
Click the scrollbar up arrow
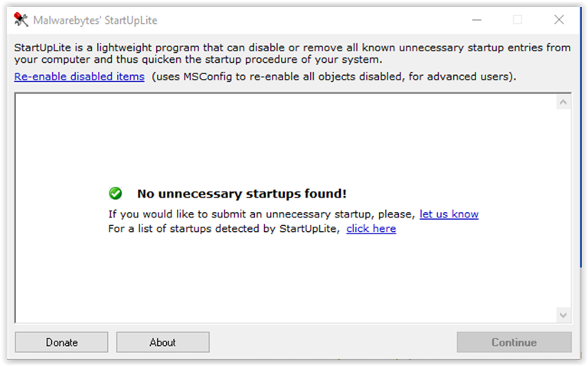pos(563,102)
